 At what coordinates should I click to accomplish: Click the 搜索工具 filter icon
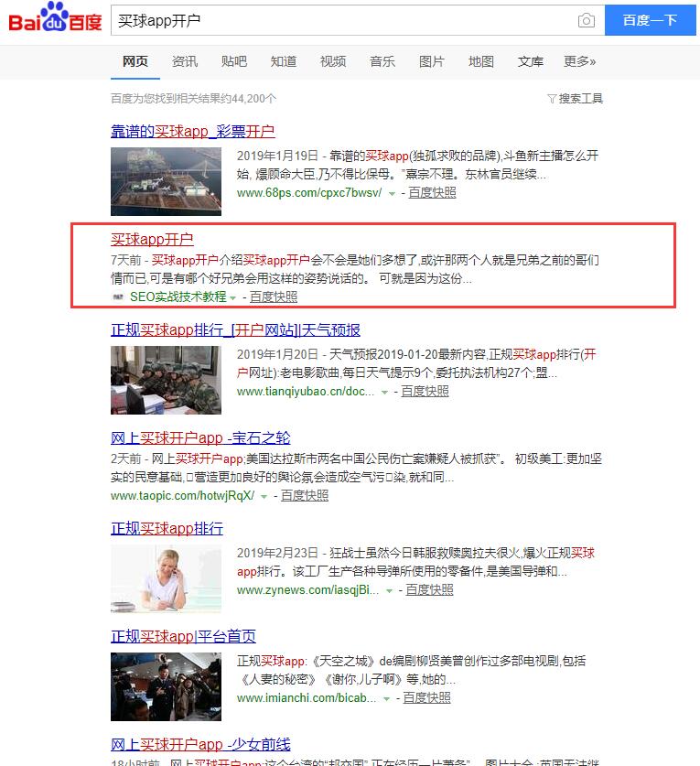click(552, 99)
